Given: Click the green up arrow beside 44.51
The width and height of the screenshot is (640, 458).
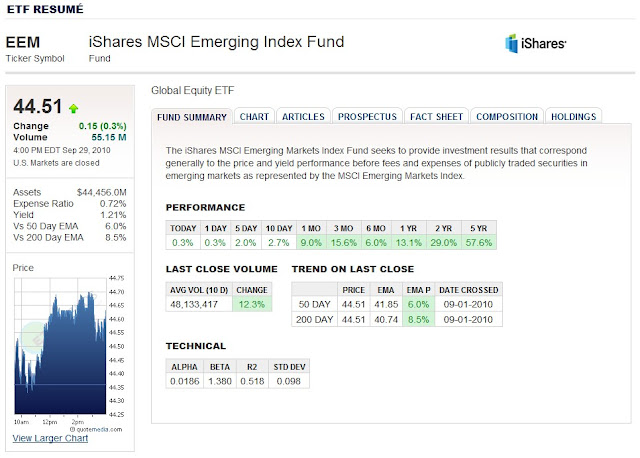Looking at the screenshot, I should click(x=73, y=107).
